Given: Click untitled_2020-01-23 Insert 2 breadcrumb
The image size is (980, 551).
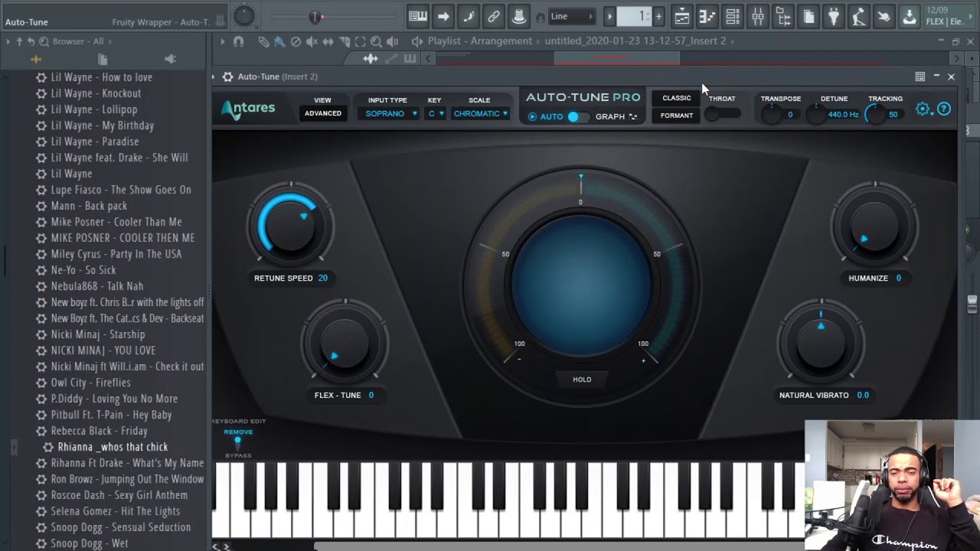Looking at the screenshot, I should [x=635, y=41].
